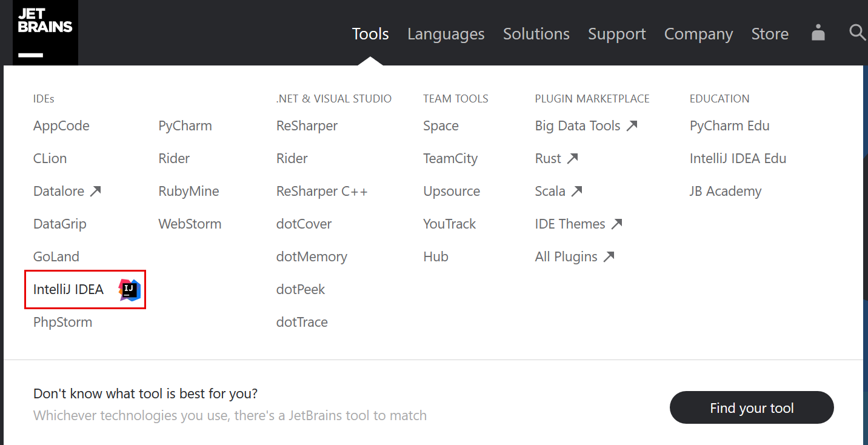Open the dotCover link
868x445 pixels.
pos(304,224)
